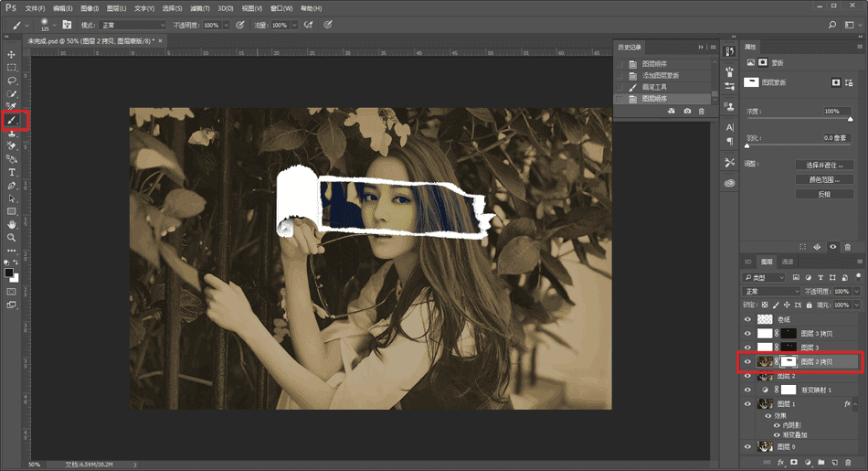
Task: Click the 颜色范围 button
Action: (x=824, y=179)
